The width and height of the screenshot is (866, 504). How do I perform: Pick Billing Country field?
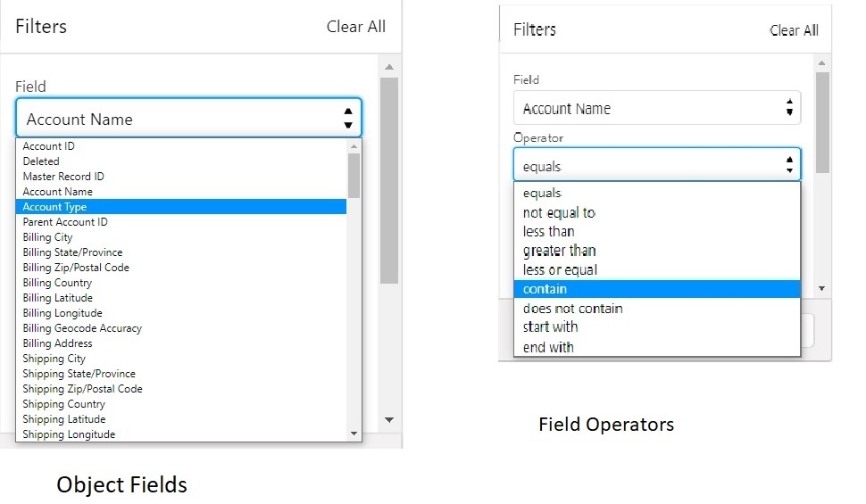click(181, 283)
